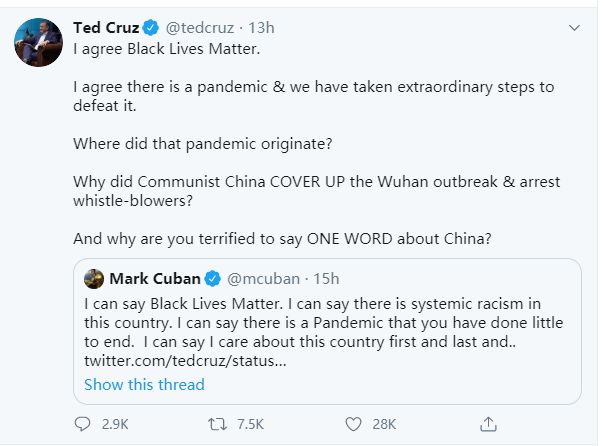The width and height of the screenshot is (614, 446).
Task: Click the 7.5K retweets count
Action: [x=250, y=421]
